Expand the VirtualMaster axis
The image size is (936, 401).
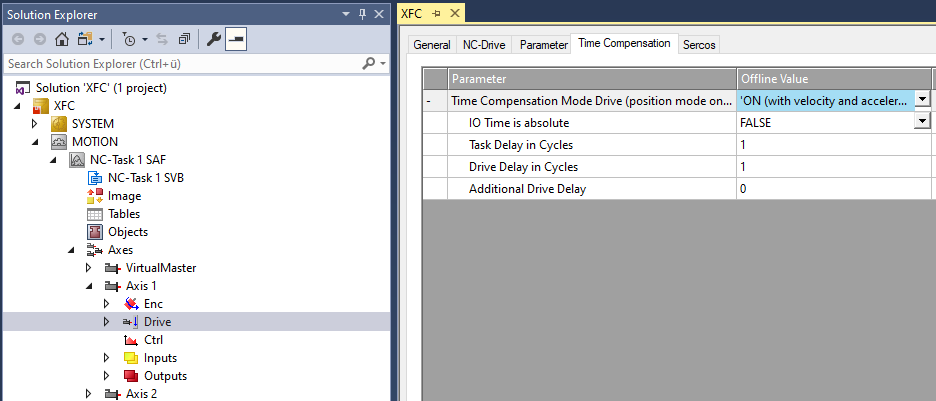88,268
